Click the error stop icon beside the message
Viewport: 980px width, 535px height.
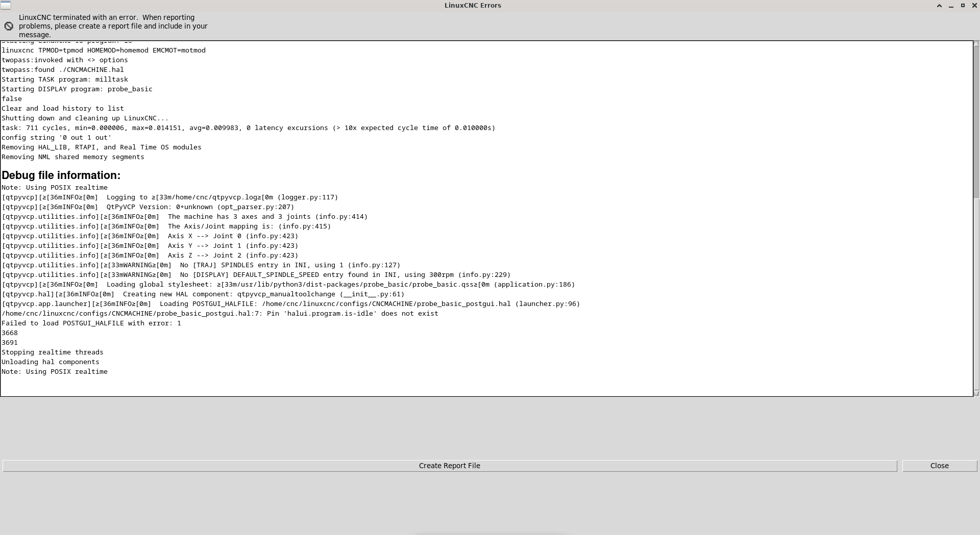[x=9, y=26]
